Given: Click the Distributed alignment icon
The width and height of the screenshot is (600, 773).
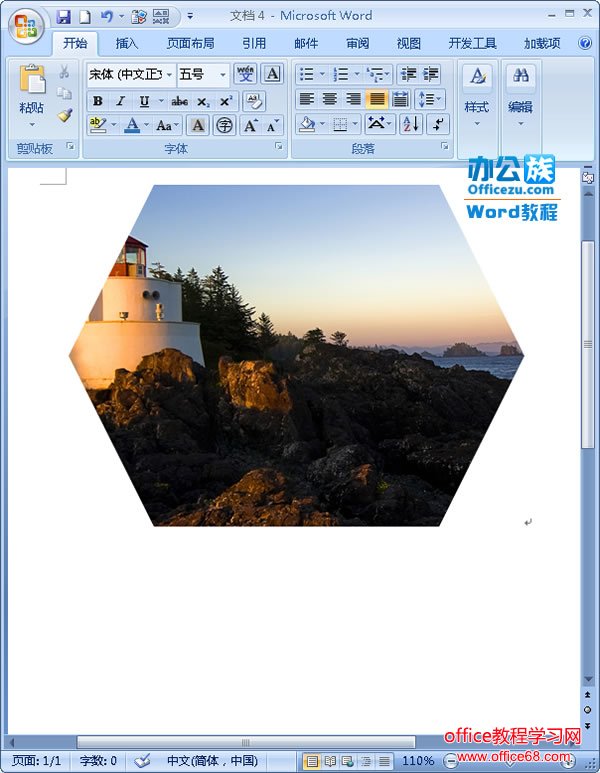Looking at the screenshot, I should [x=400, y=99].
